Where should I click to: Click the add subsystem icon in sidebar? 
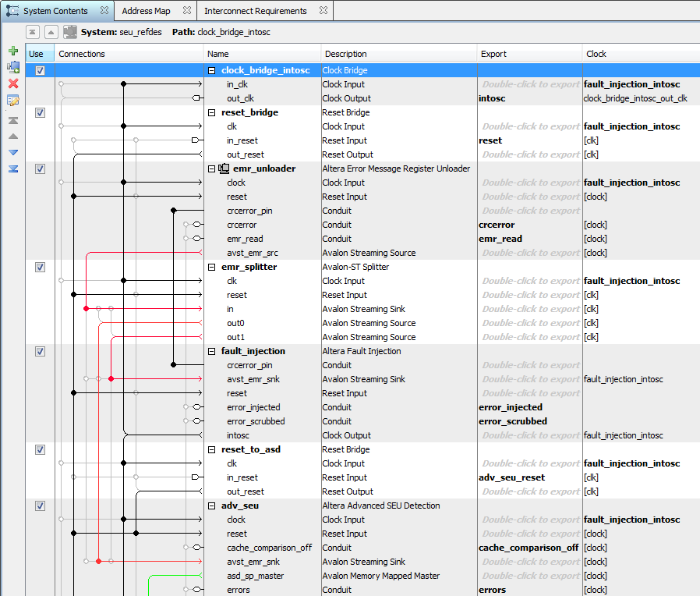point(12,67)
